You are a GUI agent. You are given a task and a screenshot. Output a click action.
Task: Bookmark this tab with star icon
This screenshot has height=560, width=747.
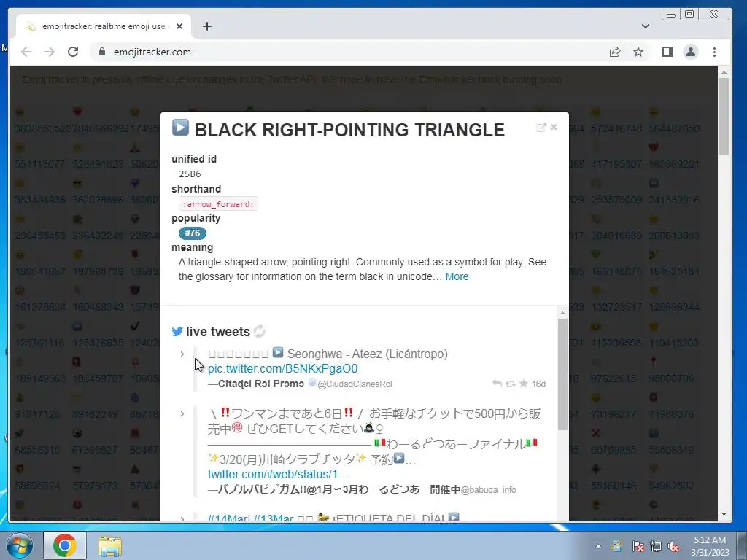tap(638, 52)
